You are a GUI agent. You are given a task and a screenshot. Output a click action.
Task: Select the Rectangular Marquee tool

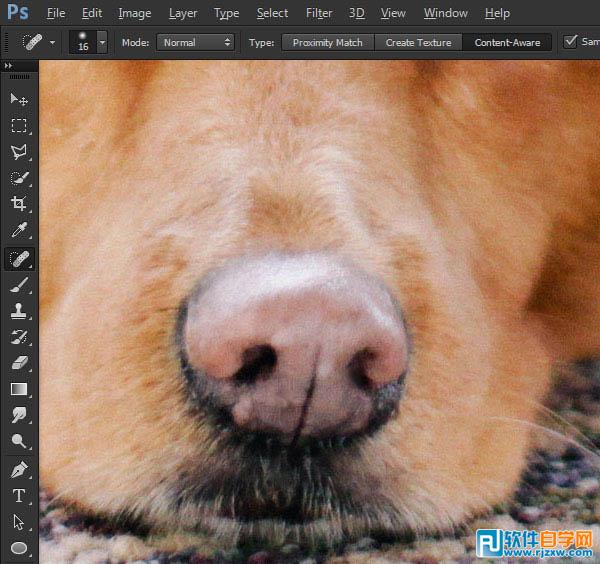(x=19, y=126)
